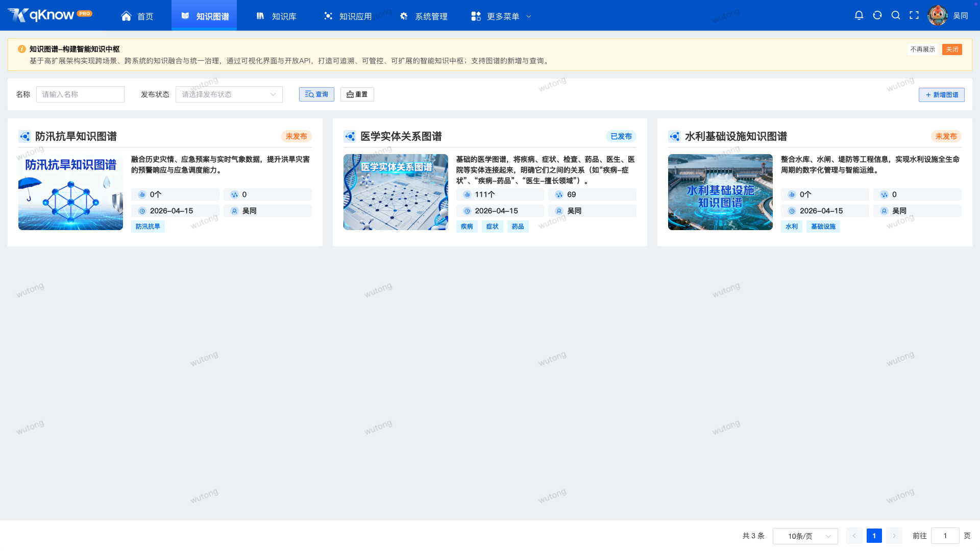Toggle fullscreen mode icon
This screenshot has height=551, width=980.
click(x=914, y=15)
